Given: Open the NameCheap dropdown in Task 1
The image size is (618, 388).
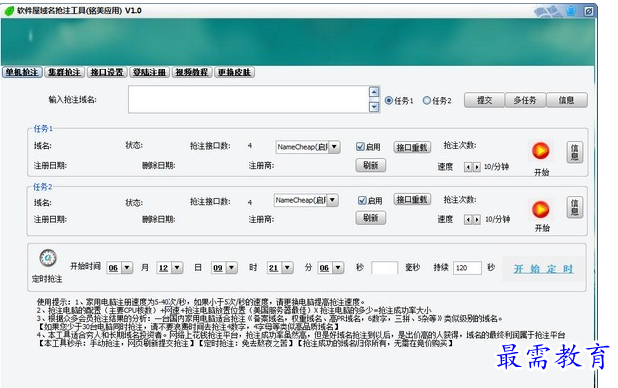Looking at the screenshot, I should pyautogui.click(x=334, y=147).
